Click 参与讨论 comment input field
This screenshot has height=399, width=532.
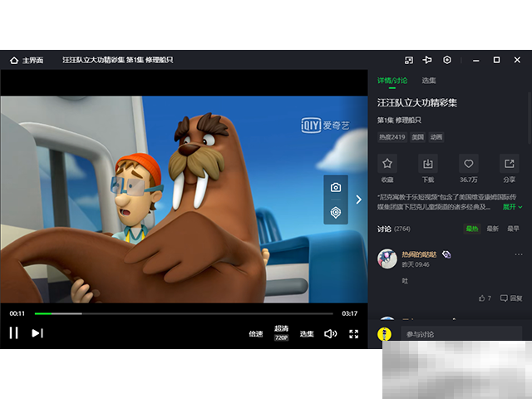pyautogui.click(x=461, y=334)
